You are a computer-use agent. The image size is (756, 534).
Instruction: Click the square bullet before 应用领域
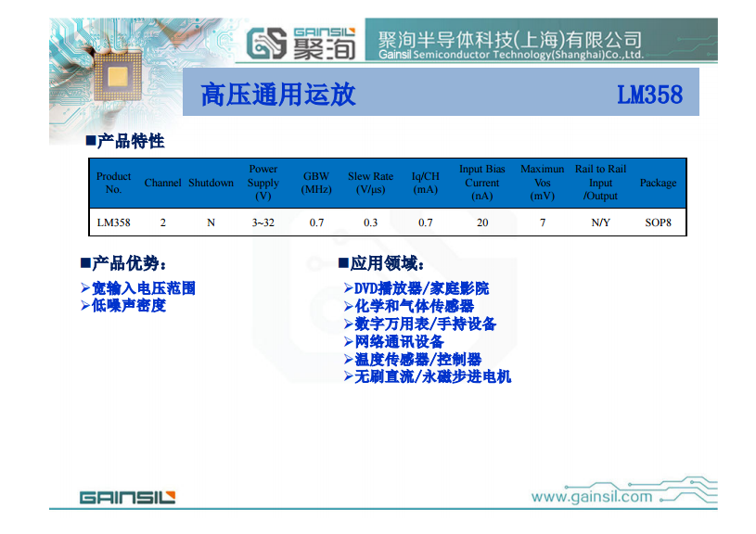pos(343,263)
